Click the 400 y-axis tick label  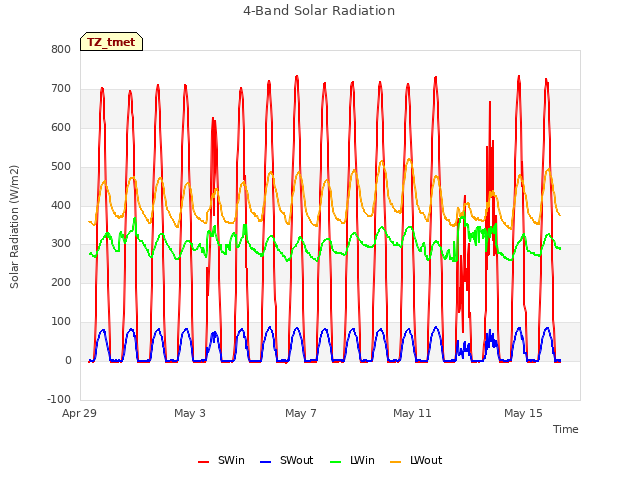tap(61, 205)
